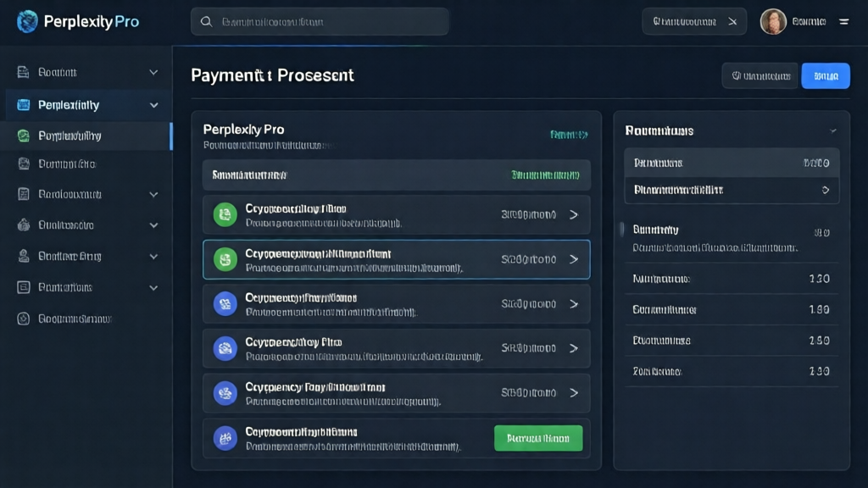Click the Perplexity Pro globe logo
868x488 pixels.
pos(27,22)
